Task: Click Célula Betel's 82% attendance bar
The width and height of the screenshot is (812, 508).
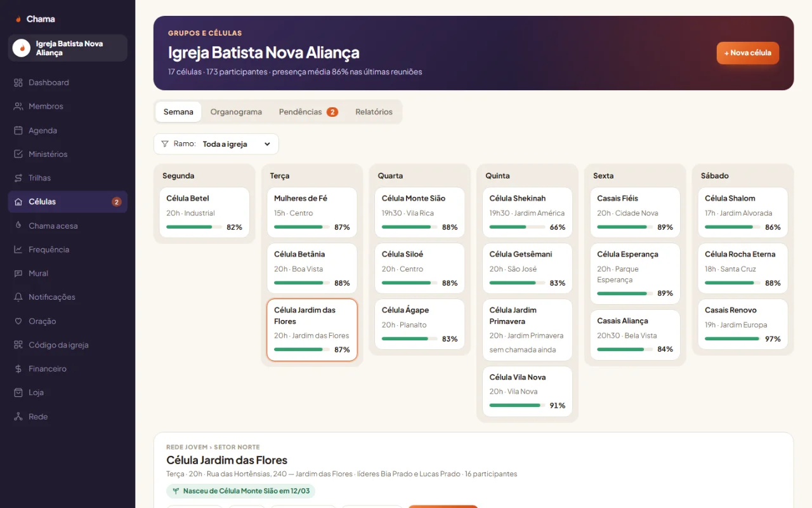Action: click(x=194, y=227)
